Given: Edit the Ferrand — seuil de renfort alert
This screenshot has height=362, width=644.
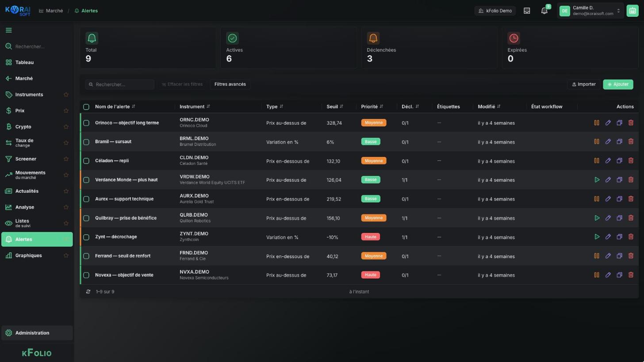Looking at the screenshot, I should click(608, 256).
